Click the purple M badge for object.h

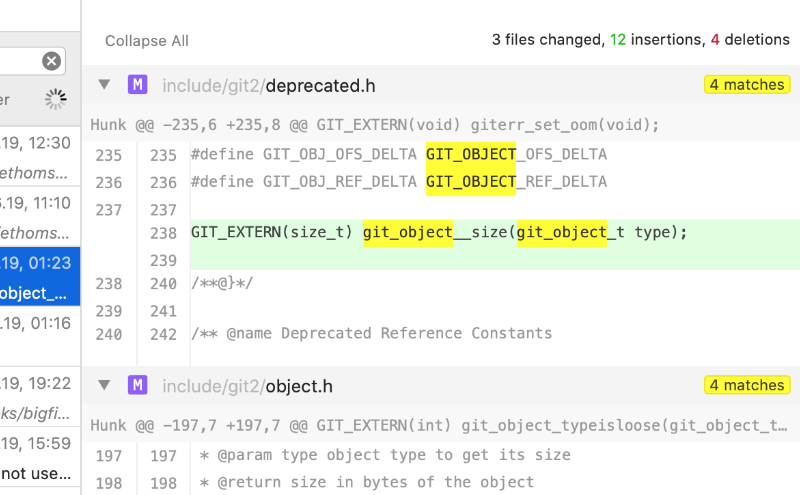(137, 385)
